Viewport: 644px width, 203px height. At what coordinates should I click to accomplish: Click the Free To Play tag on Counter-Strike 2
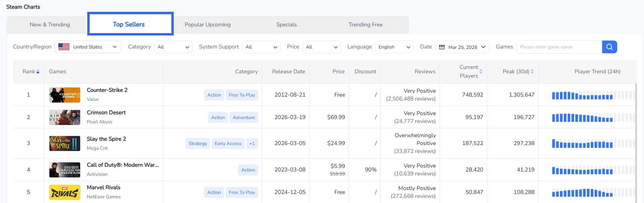click(242, 95)
